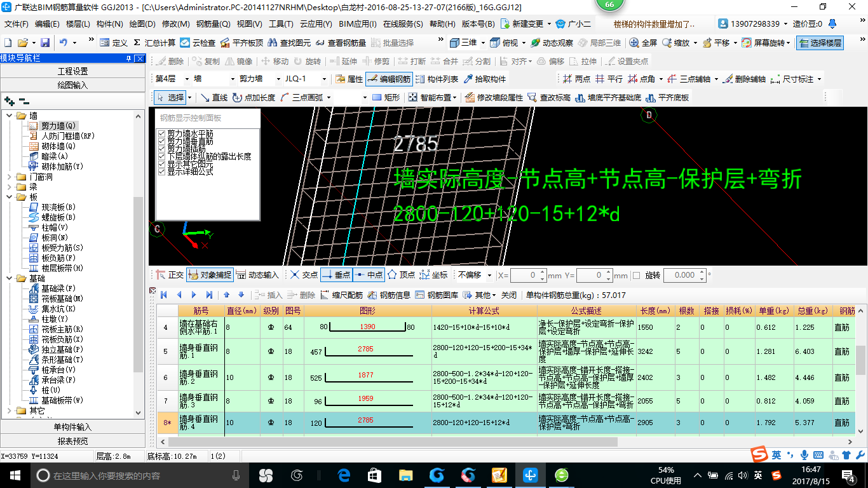Screen dimensions: 868x488
Task: Open 钢筋图库 rebar library
Action: tap(437, 295)
